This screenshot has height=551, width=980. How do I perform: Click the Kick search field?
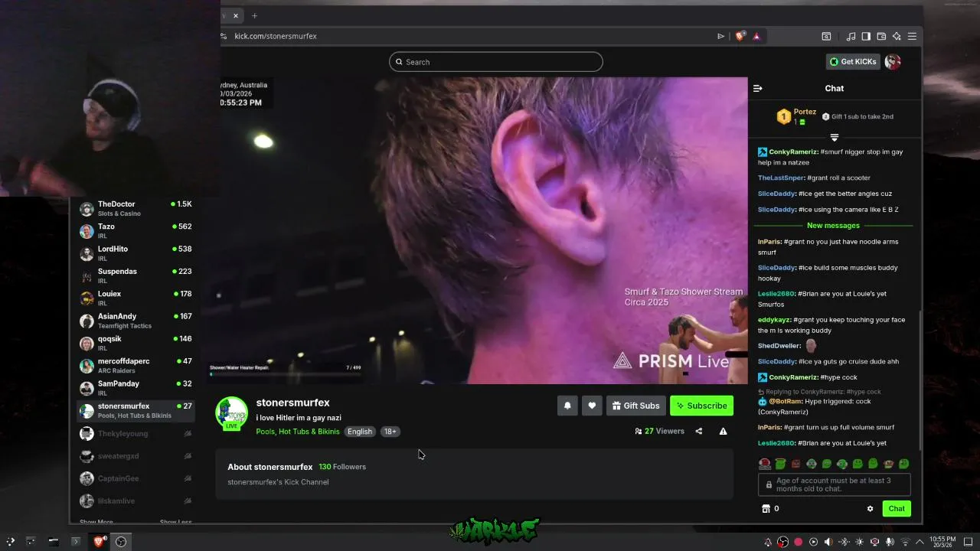click(x=496, y=62)
